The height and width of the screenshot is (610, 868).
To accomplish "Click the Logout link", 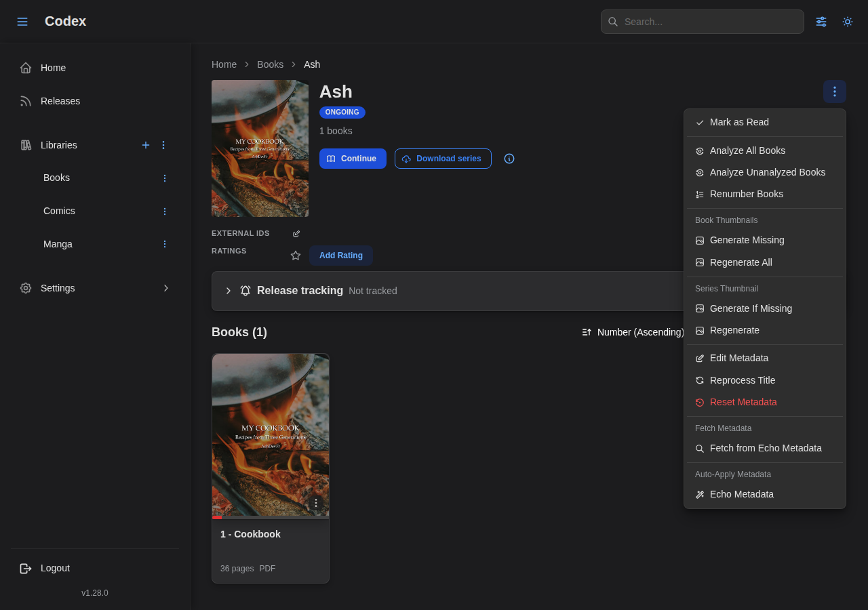I will click(95, 568).
